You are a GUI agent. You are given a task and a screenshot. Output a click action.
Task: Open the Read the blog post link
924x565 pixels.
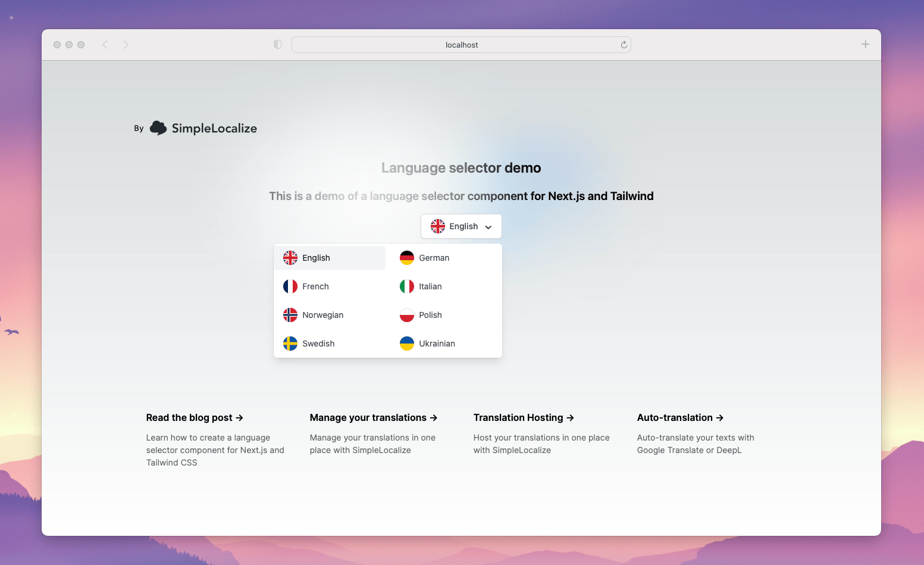(x=195, y=418)
